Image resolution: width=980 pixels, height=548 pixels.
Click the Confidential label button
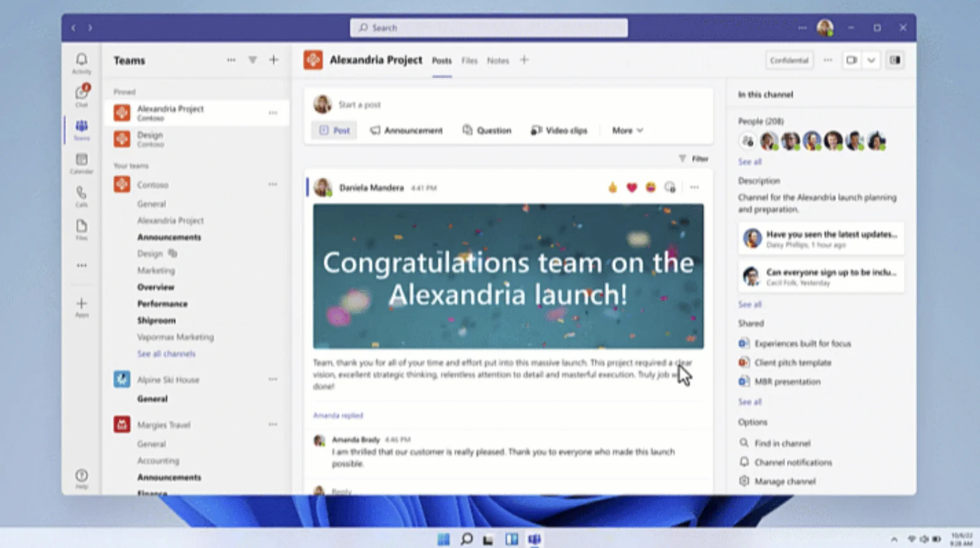[x=789, y=60]
